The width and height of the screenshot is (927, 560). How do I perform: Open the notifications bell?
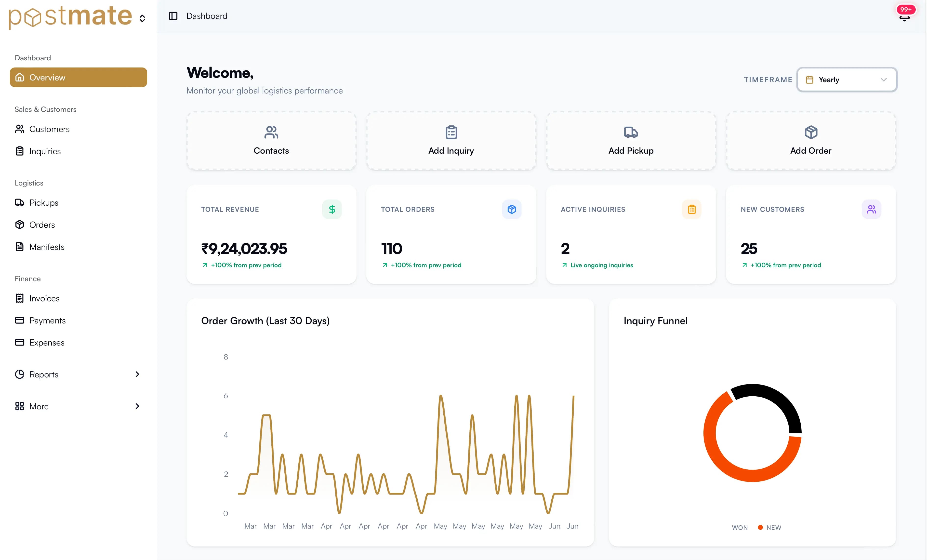[904, 18]
